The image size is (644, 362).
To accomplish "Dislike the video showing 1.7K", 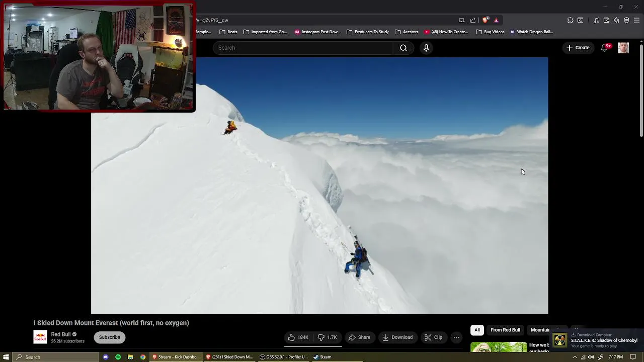I will pyautogui.click(x=328, y=337).
